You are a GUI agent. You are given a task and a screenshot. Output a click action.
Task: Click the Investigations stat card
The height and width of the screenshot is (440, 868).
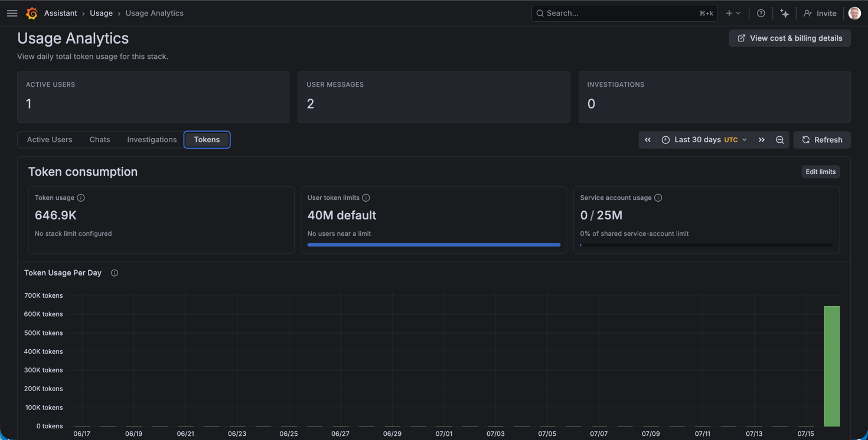pos(714,97)
